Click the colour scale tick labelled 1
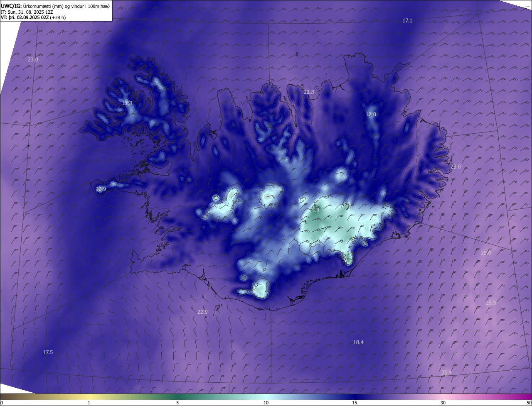The height and width of the screenshot is (406, 532). point(89,403)
